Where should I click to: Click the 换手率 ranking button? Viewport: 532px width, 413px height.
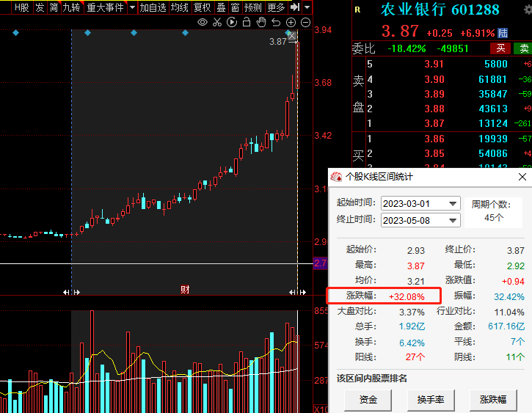(x=431, y=400)
